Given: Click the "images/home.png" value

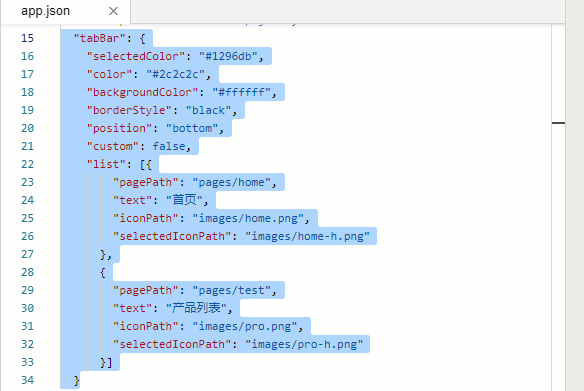Looking at the screenshot, I should click(248, 218).
